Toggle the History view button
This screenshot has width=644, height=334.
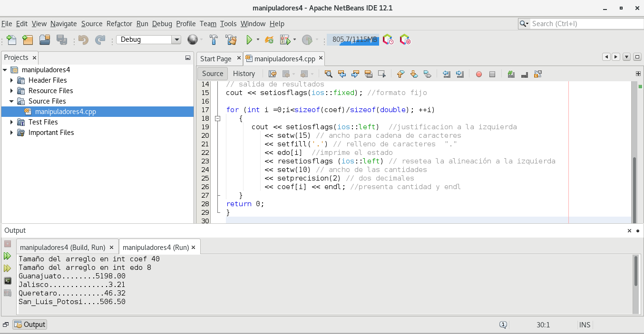coord(244,74)
